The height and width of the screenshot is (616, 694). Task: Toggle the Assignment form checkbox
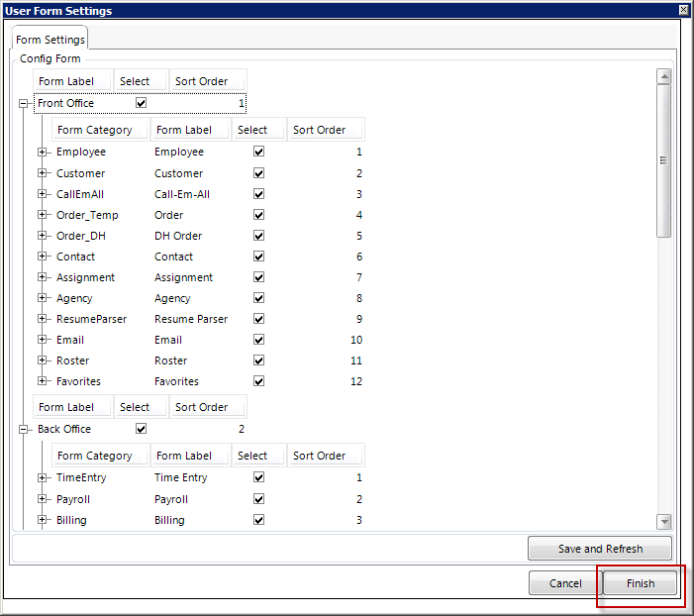click(x=259, y=276)
